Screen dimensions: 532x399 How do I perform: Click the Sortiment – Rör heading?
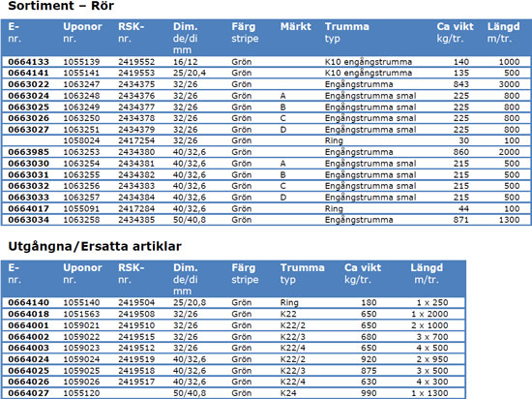[x=61, y=6]
